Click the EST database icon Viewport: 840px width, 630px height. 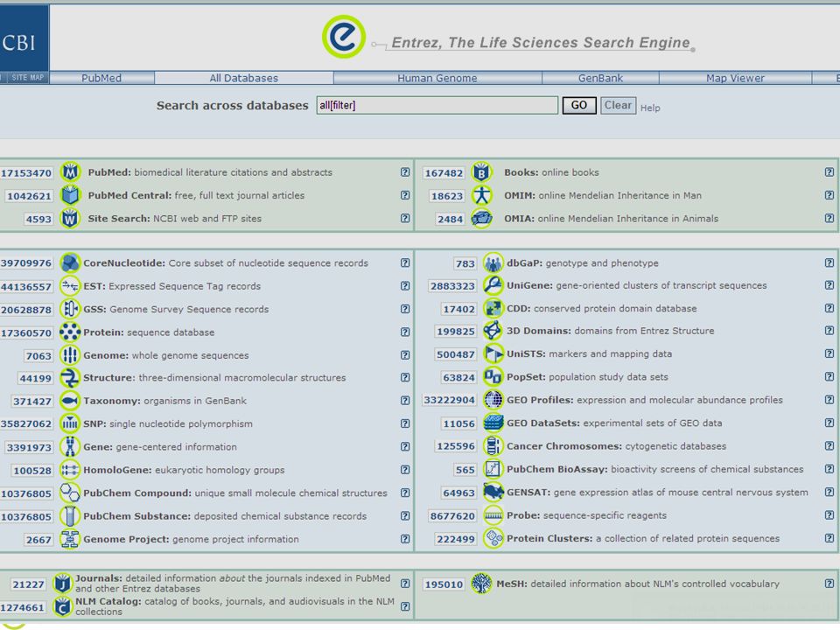pos(70,286)
